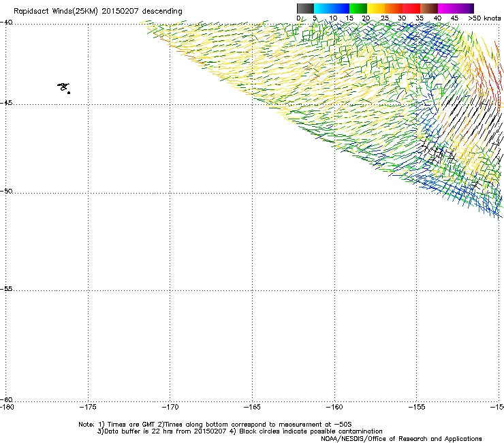Viewport: 504px width, 443px height.
Task: Click the green 15-20 knots legend segment
Action: point(358,8)
